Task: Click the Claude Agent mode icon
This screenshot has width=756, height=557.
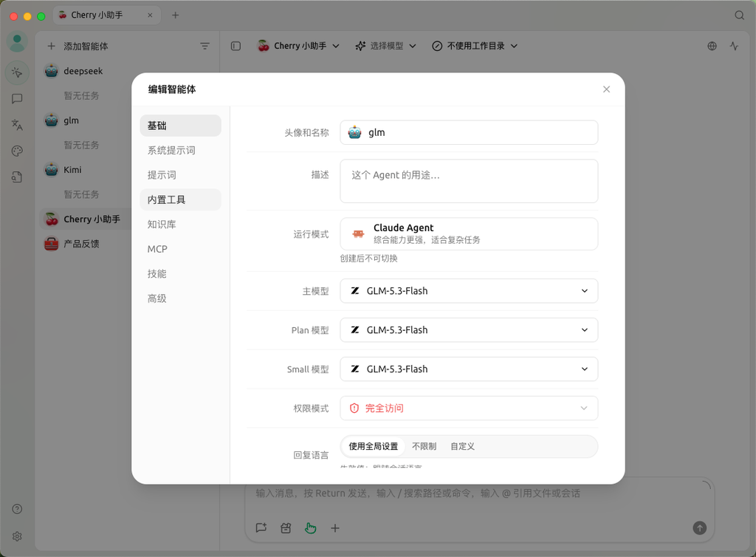Action: [x=358, y=234]
